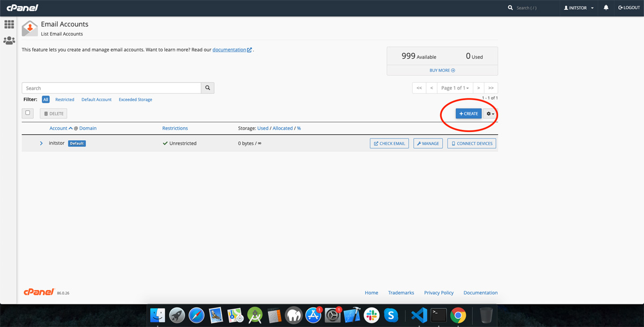This screenshot has width=644, height=327.
Task: Click the Create button
Action: point(469,114)
